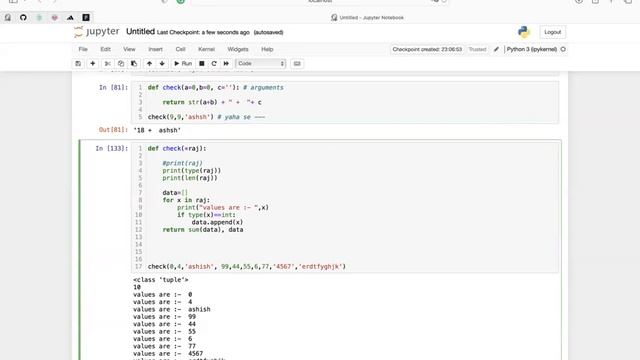
Task: Run the selected cell
Action: point(183,64)
